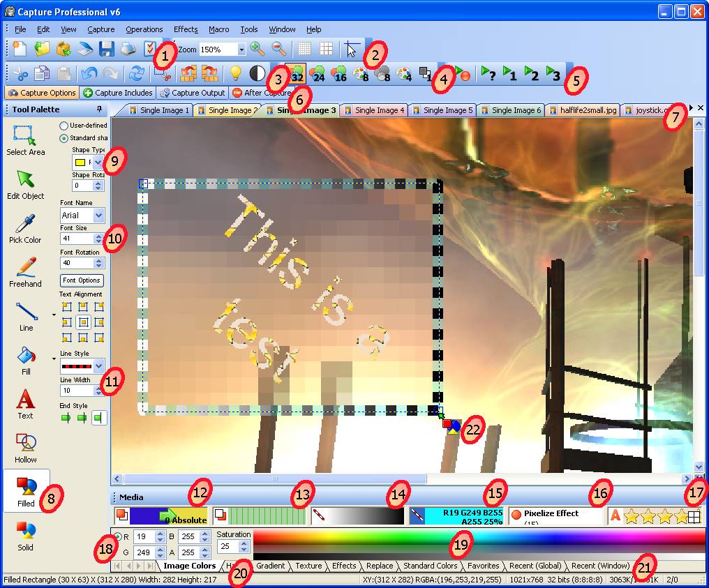Create a new image with the New toolbar icon
This screenshot has height=588, width=709.
(20, 49)
